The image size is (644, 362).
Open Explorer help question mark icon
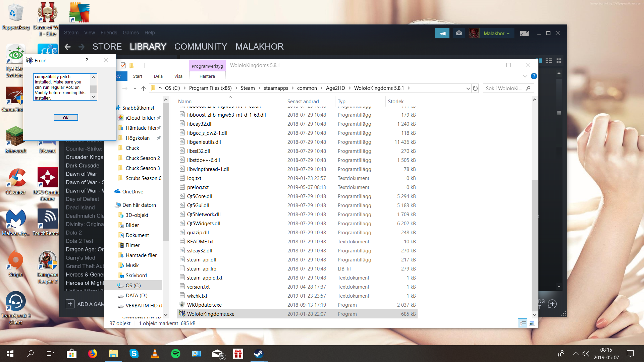pyautogui.click(x=534, y=76)
